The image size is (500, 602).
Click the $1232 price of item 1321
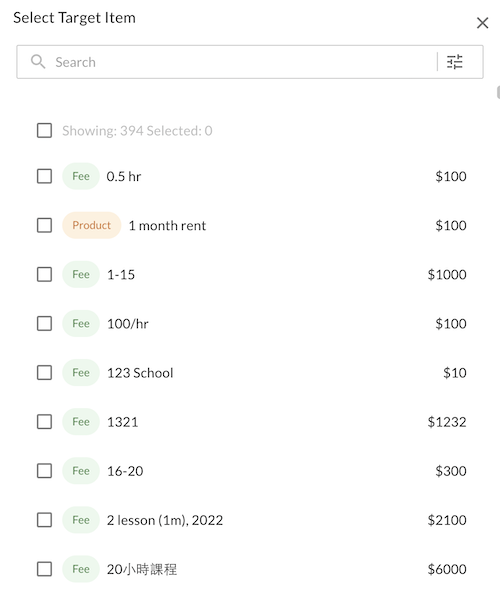point(447,422)
